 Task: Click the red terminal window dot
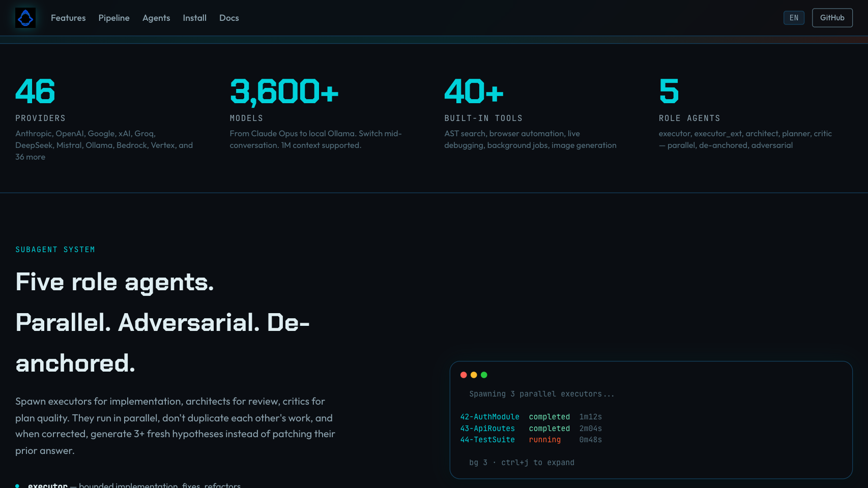(x=464, y=375)
